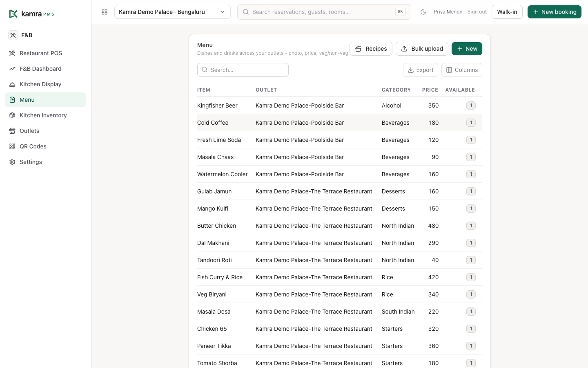Click available badge for Fresh Lime Soda
Screen dimensions: 588x368
(x=471, y=140)
